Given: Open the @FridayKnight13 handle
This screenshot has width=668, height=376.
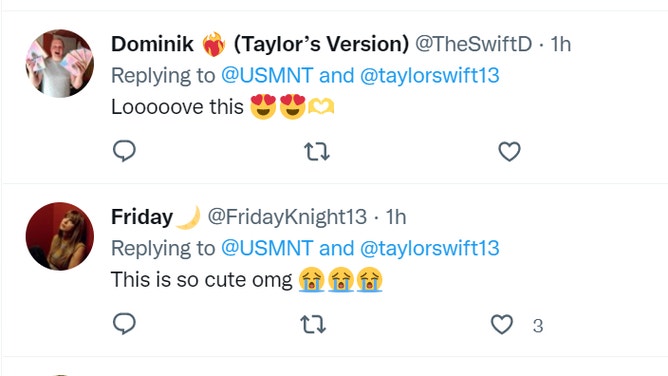Looking at the screenshot, I should (x=287, y=217).
